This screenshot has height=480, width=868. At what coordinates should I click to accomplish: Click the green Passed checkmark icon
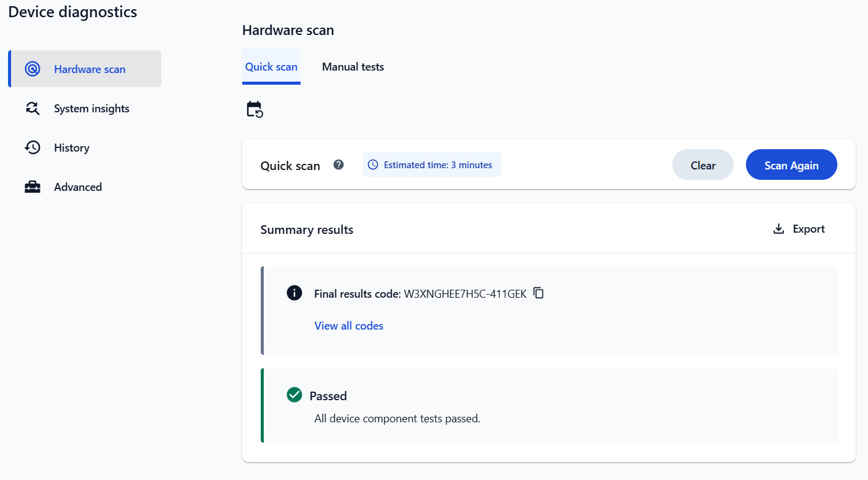click(x=294, y=395)
